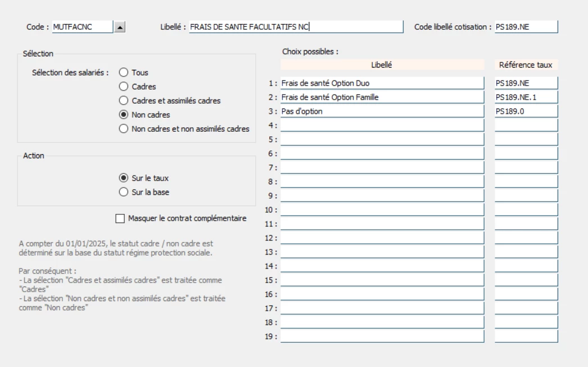The width and height of the screenshot is (588, 367).
Task: Click the 'Pas d'option' libellé field
Action: pos(382,111)
